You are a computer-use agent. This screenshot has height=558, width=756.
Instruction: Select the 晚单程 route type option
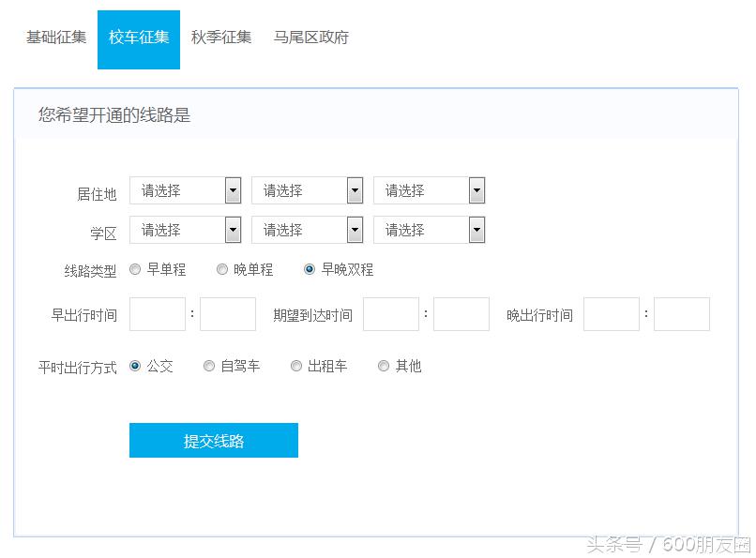pyautogui.click(x=221, y=269)
